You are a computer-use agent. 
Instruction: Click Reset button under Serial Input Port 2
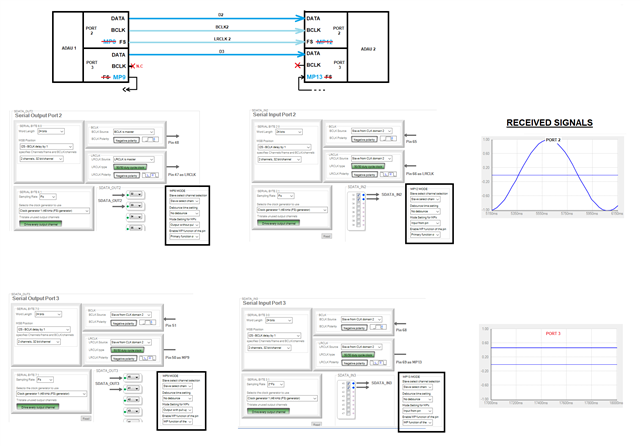click(327, 236)
